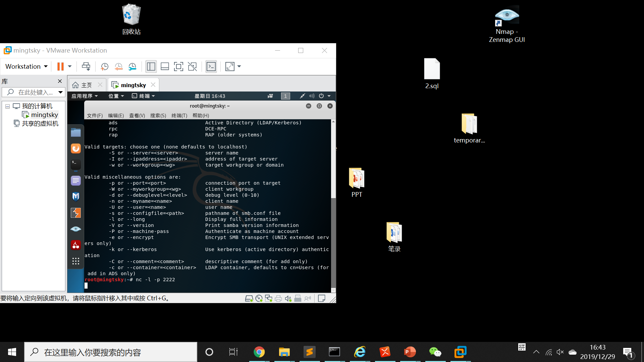Click send Ctrl+Alt+Del toolbar icon
The height and width of the screenshot is (362, 644).
[86, 66]
